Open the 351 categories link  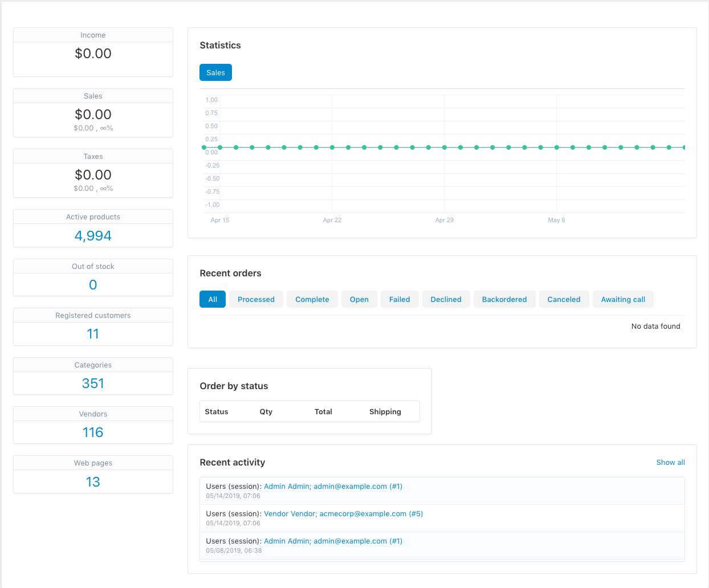pyautogui.click(x=93, y=383)
